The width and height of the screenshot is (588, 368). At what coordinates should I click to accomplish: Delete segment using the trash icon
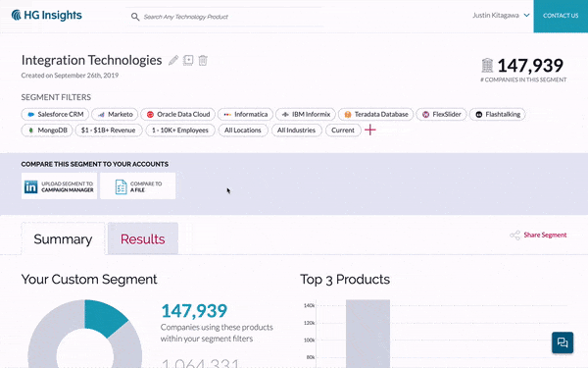(x=203, y=60)
